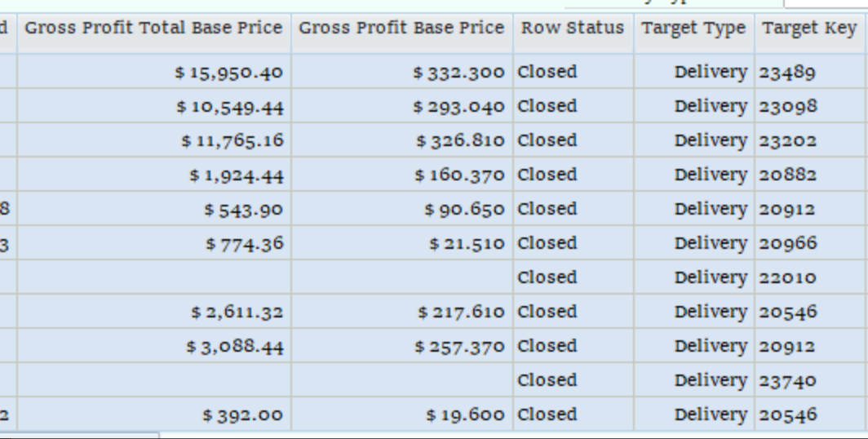Select the $ 15,950.40 gross profit cell
The height and width of the screenshot is (439, 868).
click(154, 72)
